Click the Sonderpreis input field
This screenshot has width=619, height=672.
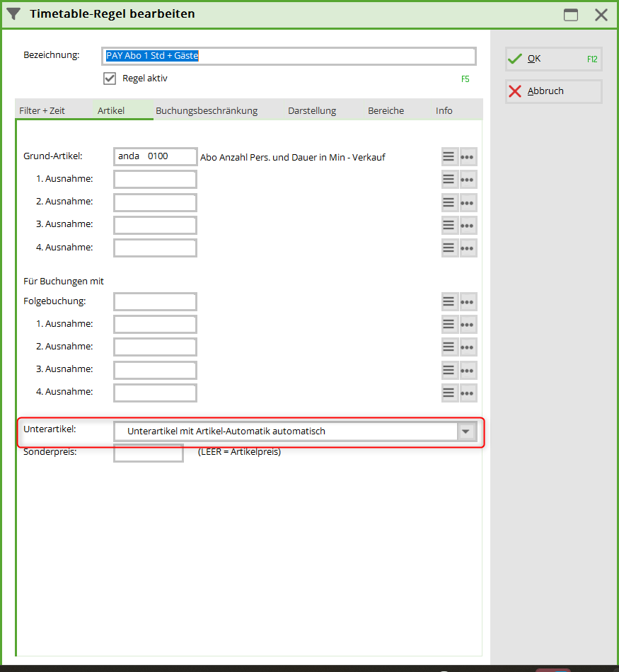pos(149,453)
